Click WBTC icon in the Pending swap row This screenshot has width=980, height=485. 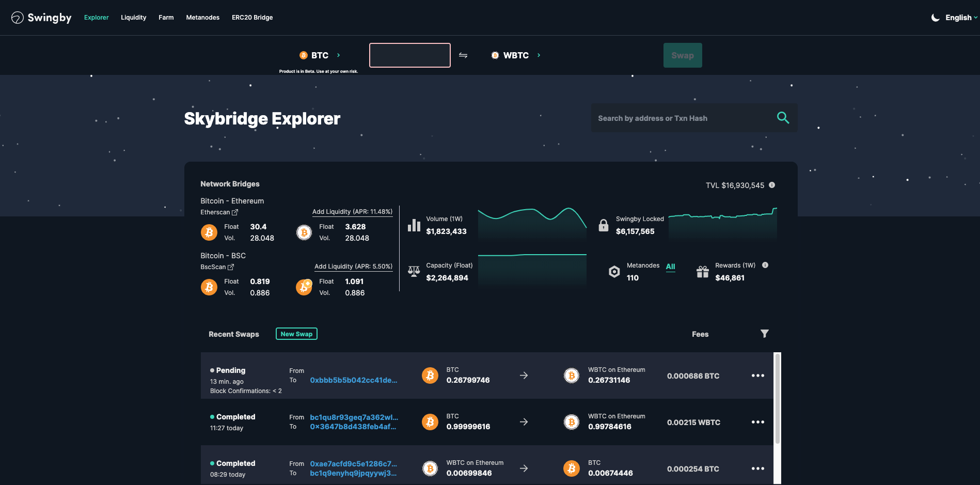pyautogui.click(x=572, y=376)
